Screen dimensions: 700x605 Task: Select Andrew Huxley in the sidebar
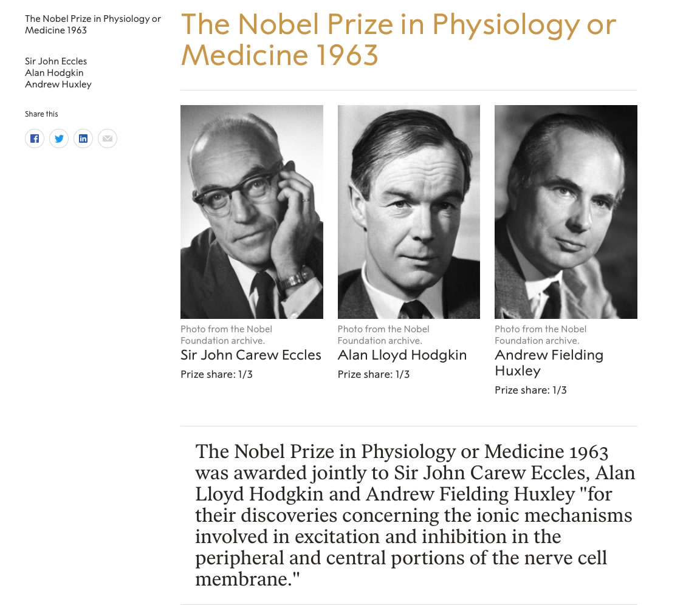coord(58,84)
